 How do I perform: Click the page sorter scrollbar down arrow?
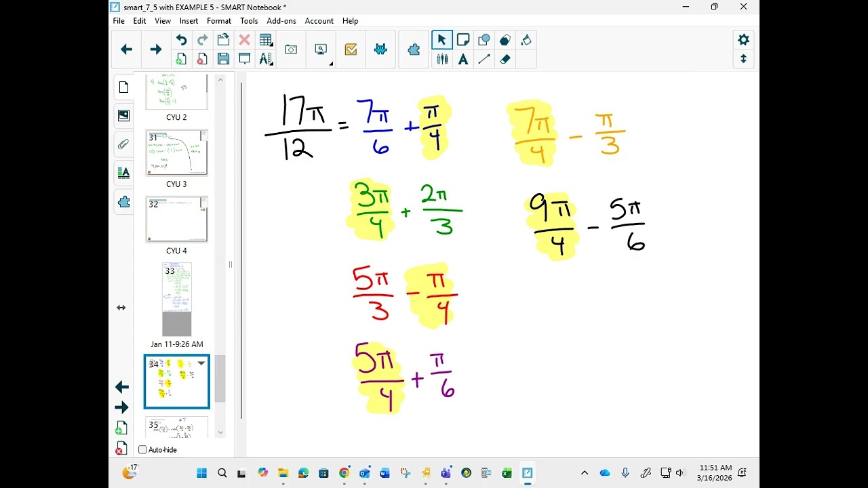220,432
